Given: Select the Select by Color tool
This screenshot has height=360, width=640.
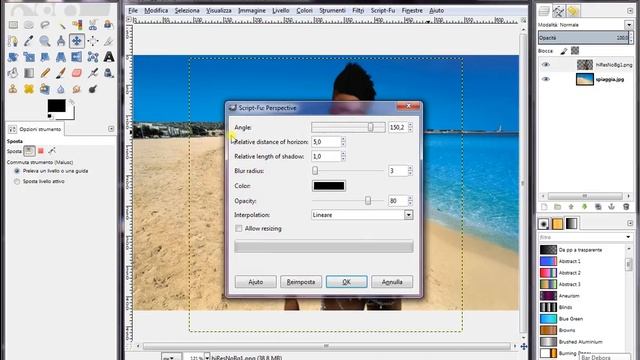Looking at the screenshot, I should 77,25.
